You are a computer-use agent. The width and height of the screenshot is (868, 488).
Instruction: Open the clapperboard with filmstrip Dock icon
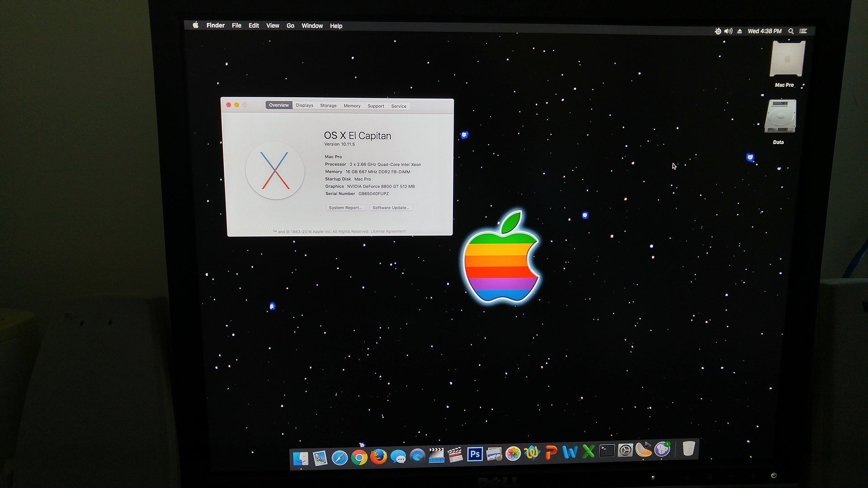(437, 455)
